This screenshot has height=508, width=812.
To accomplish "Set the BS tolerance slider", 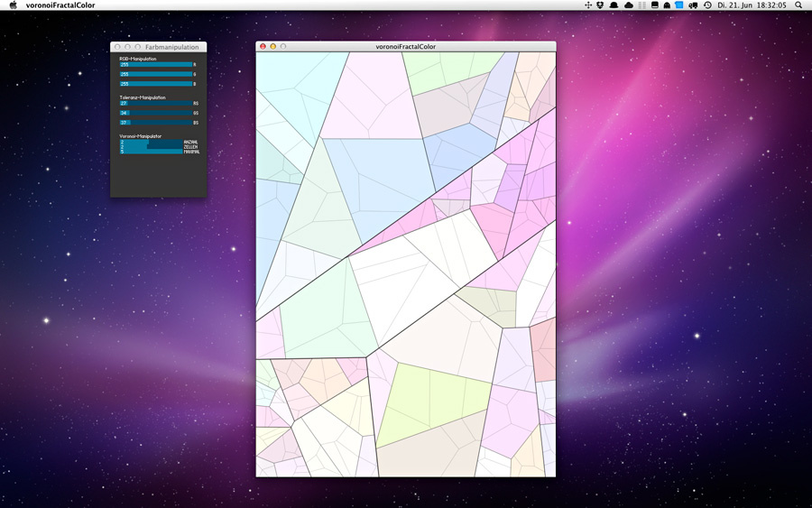I will tap(155, 122).
